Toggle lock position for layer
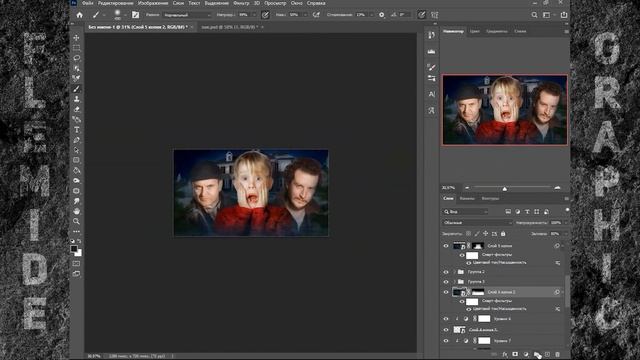The width and height of the screenshot is (640, 360). [485, 234]
